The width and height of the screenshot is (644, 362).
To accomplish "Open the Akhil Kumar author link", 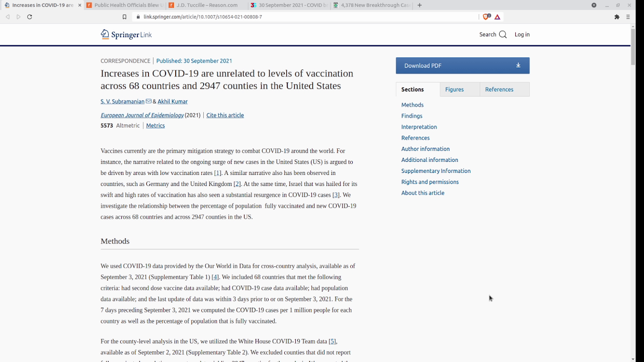I will [173, 102].
